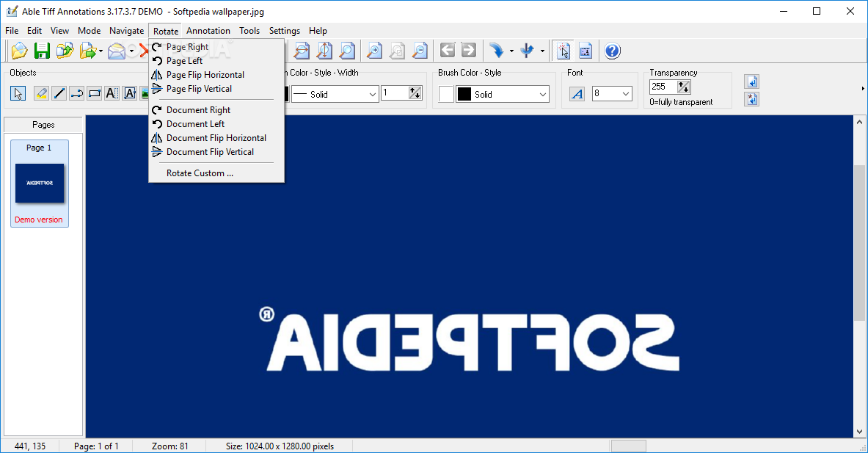Viewport: 868px width, 453px height.
Task: Click the pen width value field
Action: pyautogui.click(x=395, y=93)
